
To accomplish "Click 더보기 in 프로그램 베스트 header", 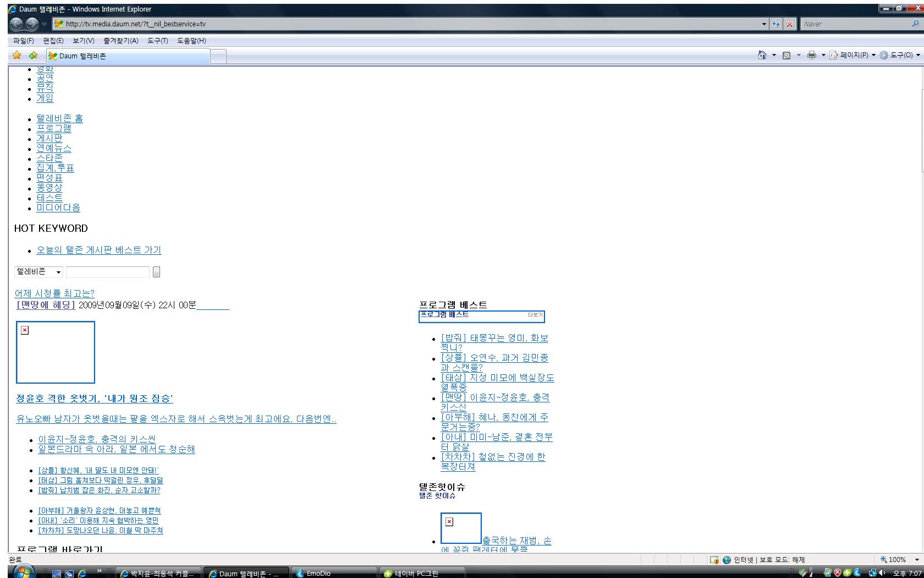I will [x=535, y=315].
